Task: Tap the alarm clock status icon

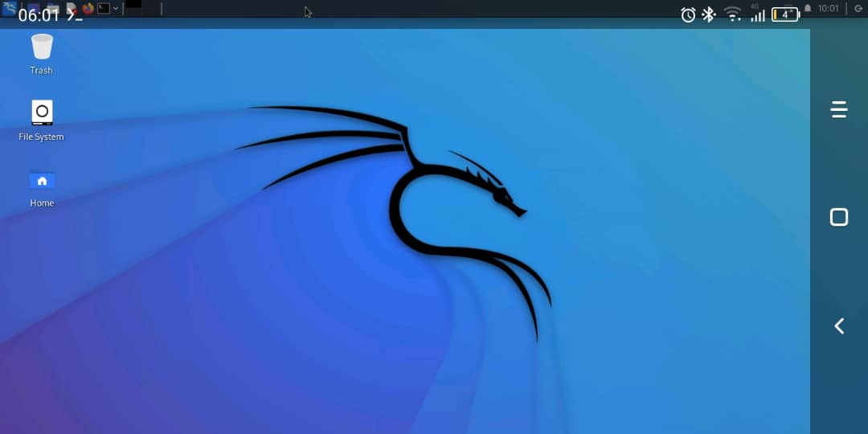Action: pos(688,15)
